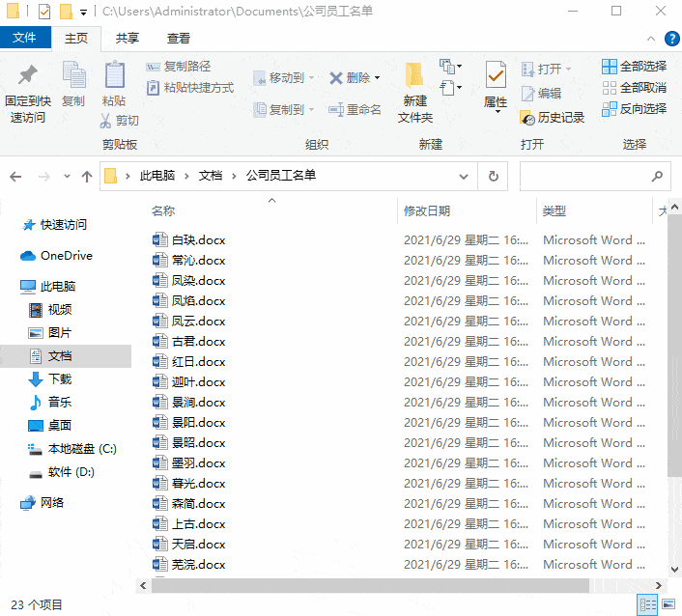
Task: Open 软件 (D:) drive in sidebar
Action: point(62,472)
